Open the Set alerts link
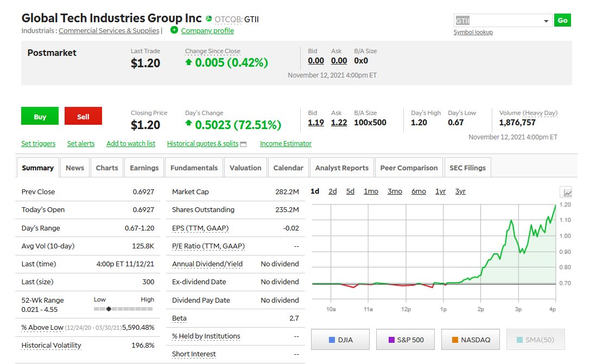This screenshot has height=364, width=615. [81, 143]
